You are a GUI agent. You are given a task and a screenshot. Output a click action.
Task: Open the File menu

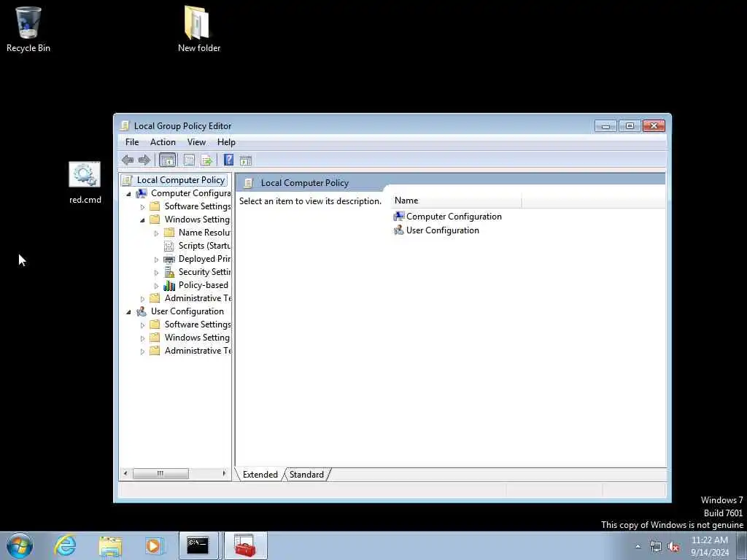click(x=132, y=142)
